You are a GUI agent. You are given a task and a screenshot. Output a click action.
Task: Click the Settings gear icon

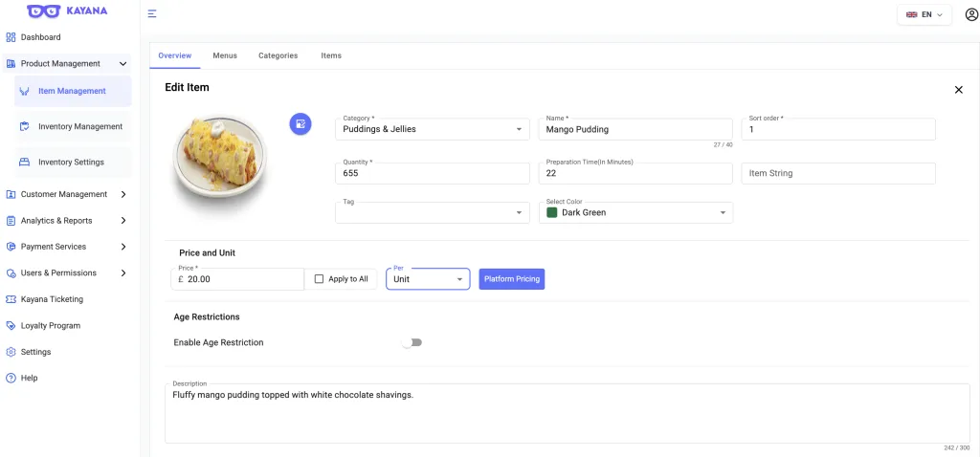pos(11,352)
